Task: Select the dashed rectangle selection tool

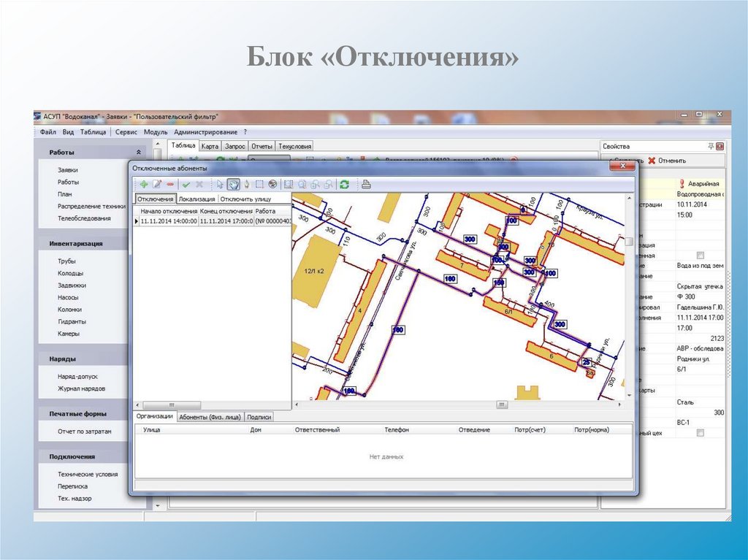Action: point(259,184)
